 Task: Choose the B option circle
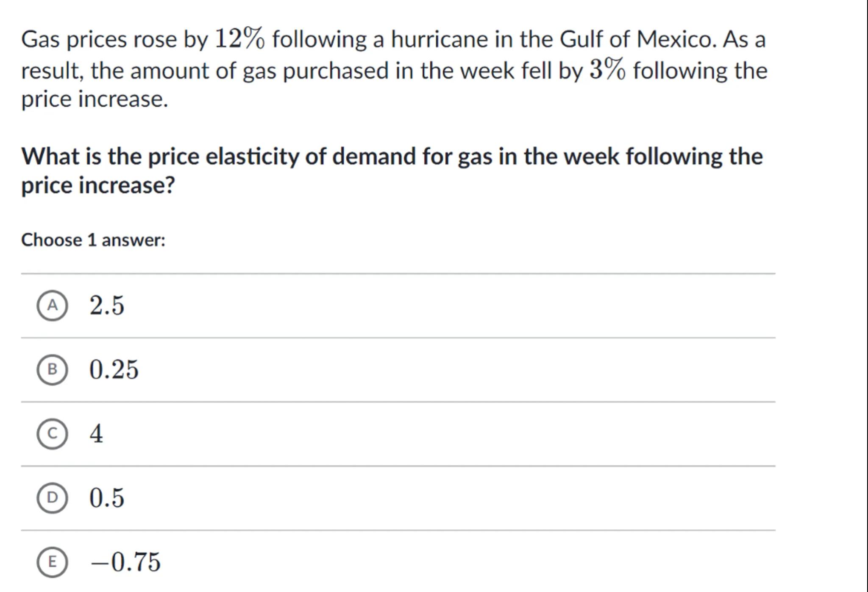click(52, 369)
